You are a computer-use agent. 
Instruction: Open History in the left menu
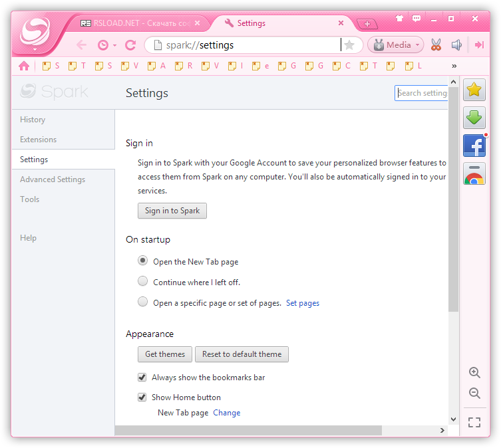coord(33,120)
